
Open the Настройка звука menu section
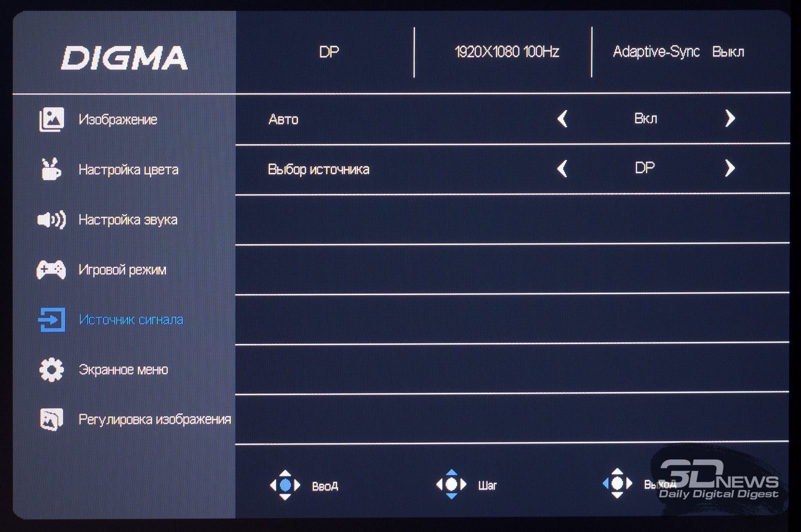[x=128, y=220]
